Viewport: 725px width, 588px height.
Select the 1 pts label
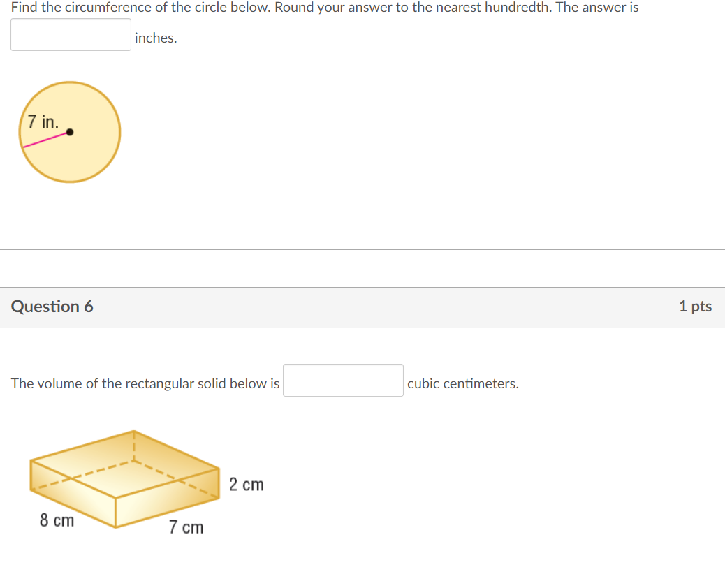click(x=696, y=306)
